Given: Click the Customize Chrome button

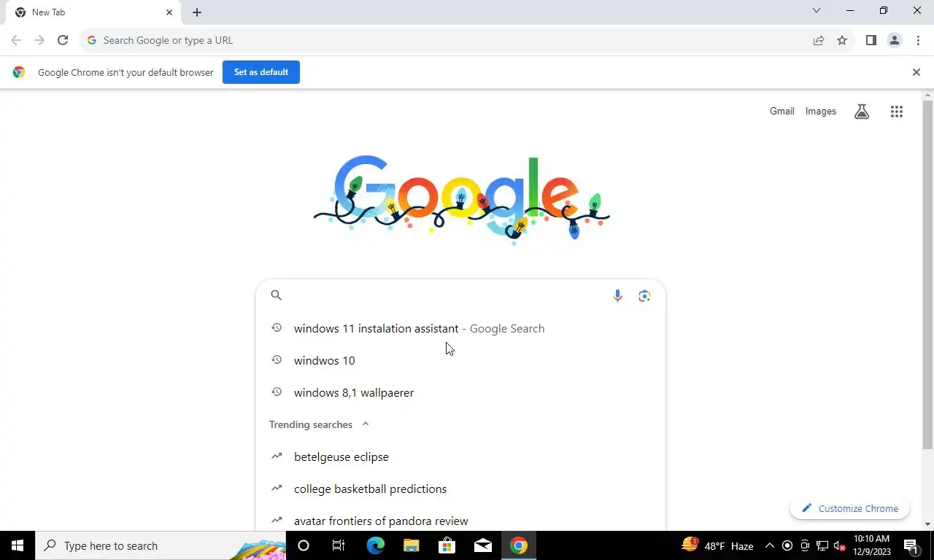Looking at the screenshot, I should (849, 508).
